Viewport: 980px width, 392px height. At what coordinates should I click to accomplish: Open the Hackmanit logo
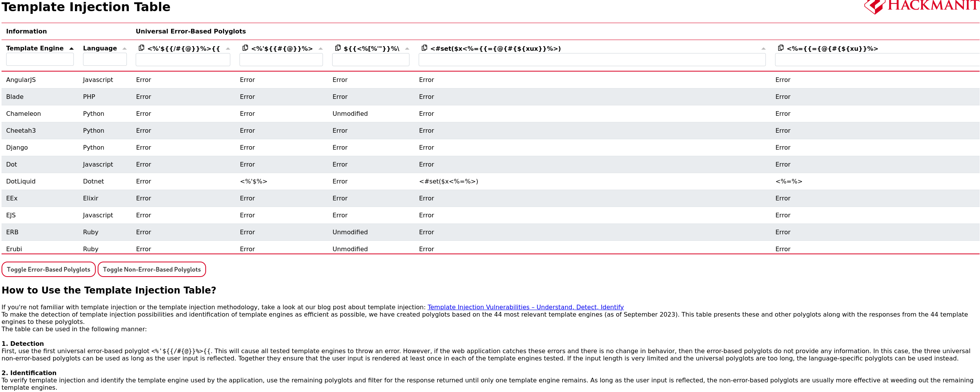pyautogui.click(x=922, y=7)
